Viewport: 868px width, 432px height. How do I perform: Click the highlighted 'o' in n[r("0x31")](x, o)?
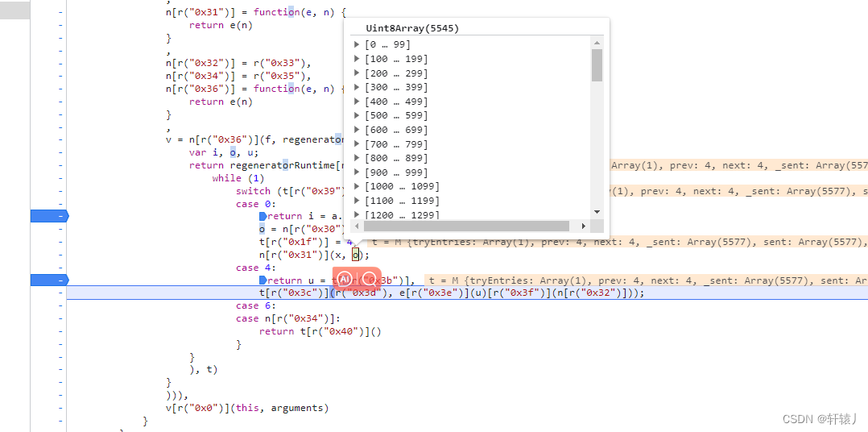click(356, 255)
